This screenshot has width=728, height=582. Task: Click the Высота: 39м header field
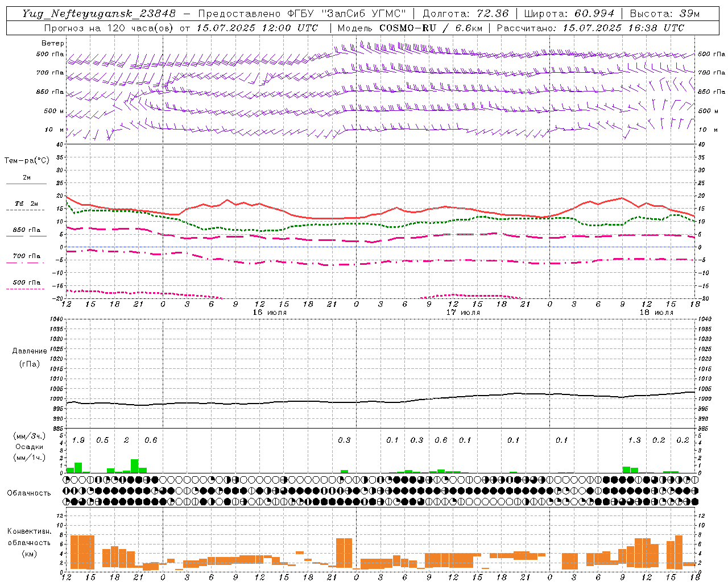pos(664,14)
